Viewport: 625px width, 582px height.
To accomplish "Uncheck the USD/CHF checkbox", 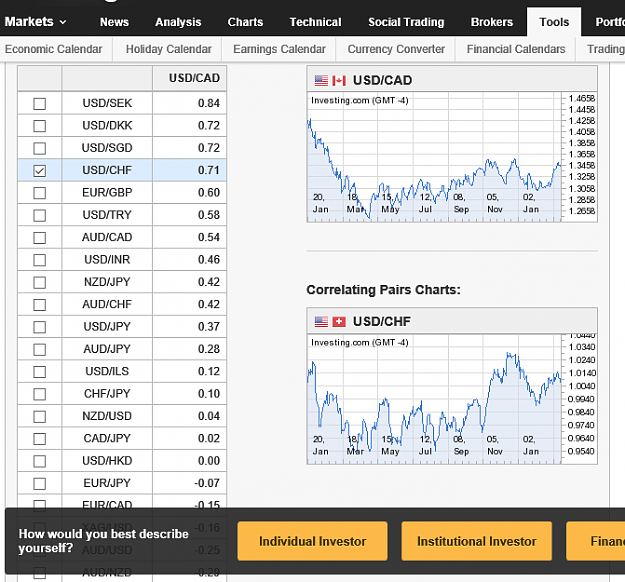I will click(39, 171).
